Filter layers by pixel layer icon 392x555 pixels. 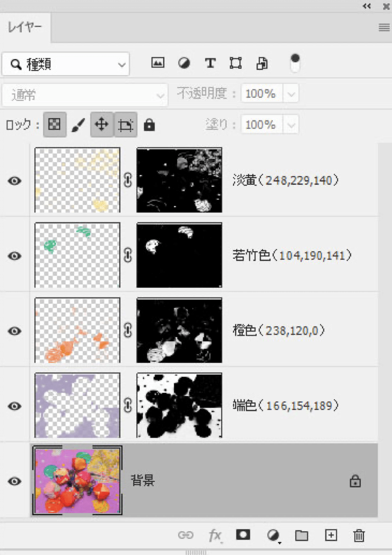[x=158, y=63]
